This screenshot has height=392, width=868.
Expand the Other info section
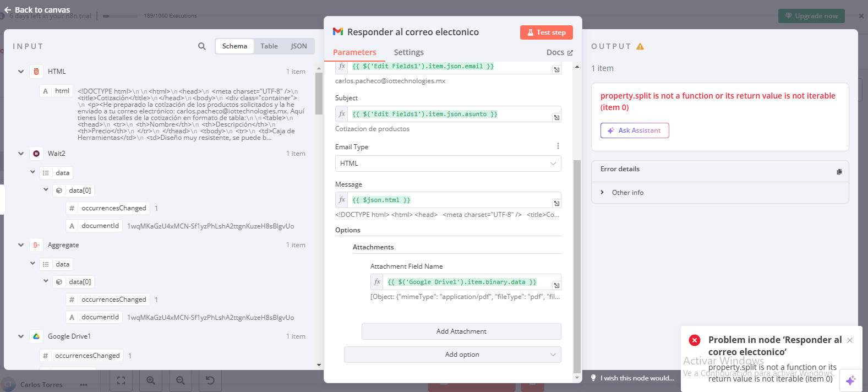point(602,193)
